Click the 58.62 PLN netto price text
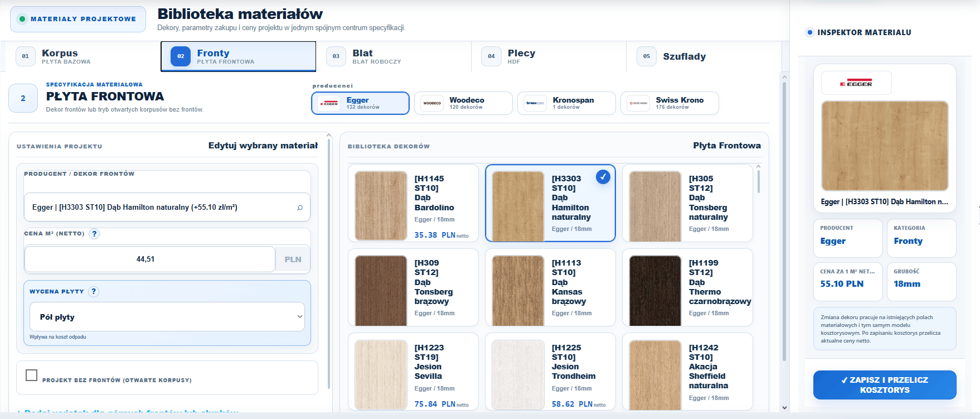Viewport: 980px width, 419px height. pos(579,404)
